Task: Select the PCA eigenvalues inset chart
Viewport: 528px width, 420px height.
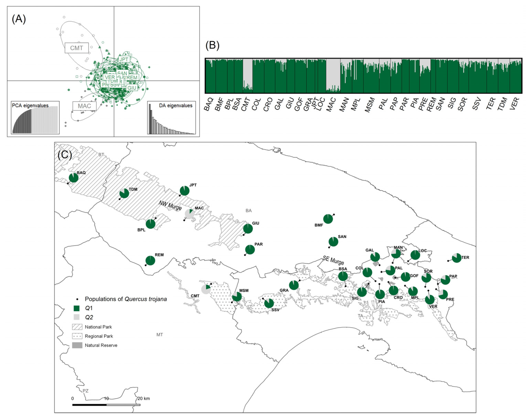Action: (35, 118)
